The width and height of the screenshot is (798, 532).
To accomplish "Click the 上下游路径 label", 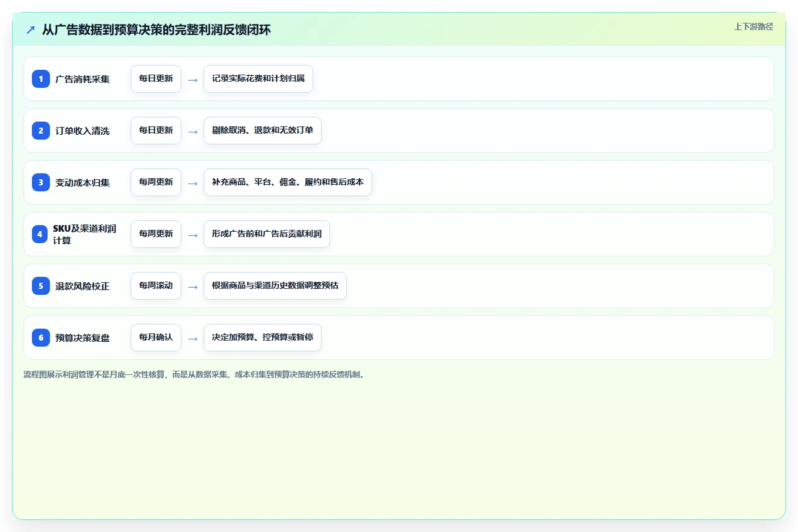I will tap(753, 26).
